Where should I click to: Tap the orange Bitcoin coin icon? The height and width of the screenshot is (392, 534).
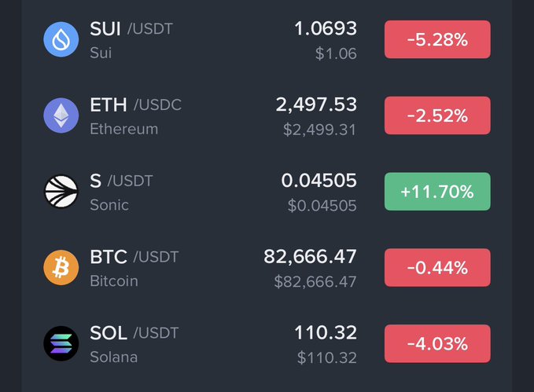[x=61, y=267]
